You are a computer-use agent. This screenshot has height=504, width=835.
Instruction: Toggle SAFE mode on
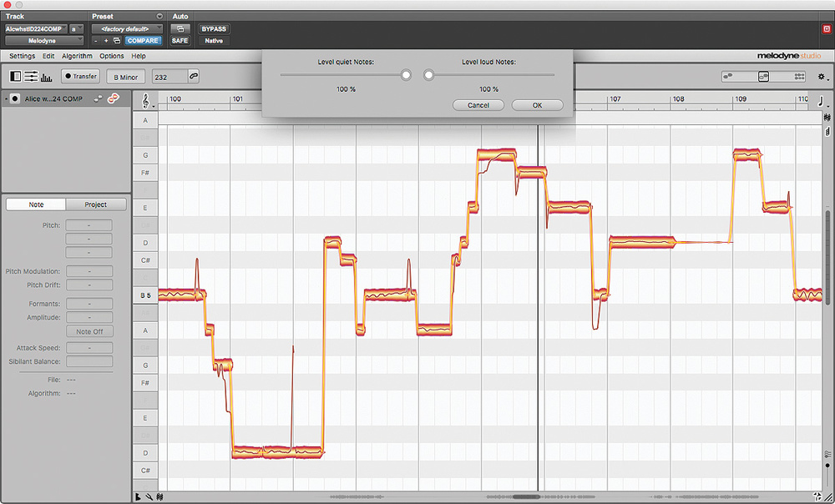coord(180,39)
